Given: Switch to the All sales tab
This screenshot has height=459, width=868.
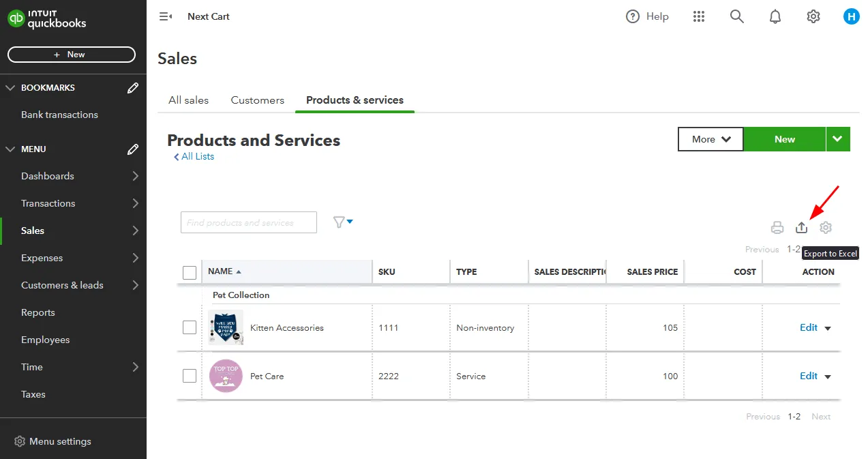Looking at the screenshot, I should click(x=188, y=100).
